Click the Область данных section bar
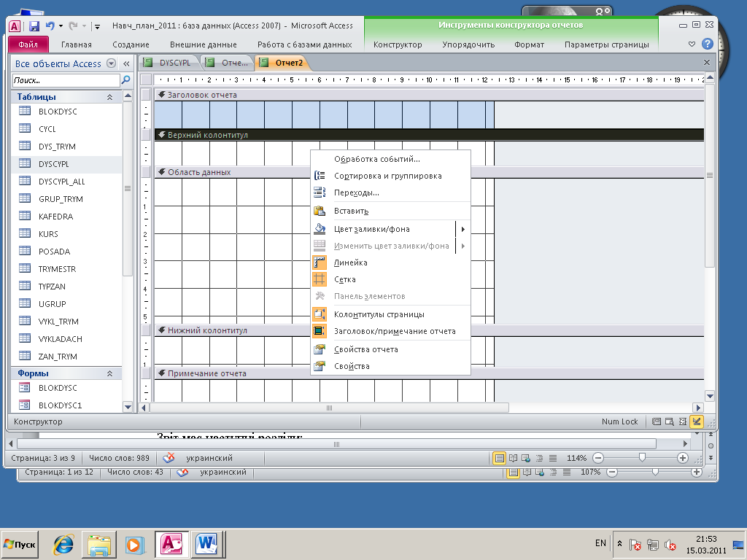This screenshot has height=560, width=747. (x=429, y=172)
